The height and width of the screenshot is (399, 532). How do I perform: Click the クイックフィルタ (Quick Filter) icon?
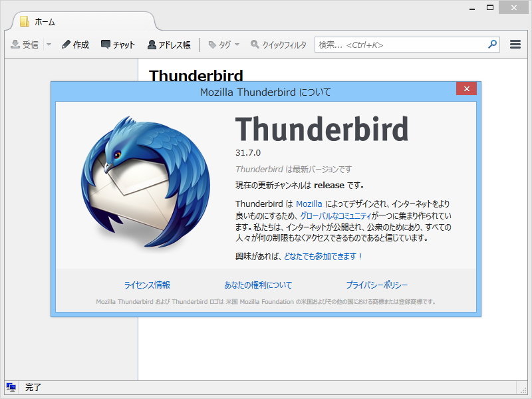pos(255,45)
